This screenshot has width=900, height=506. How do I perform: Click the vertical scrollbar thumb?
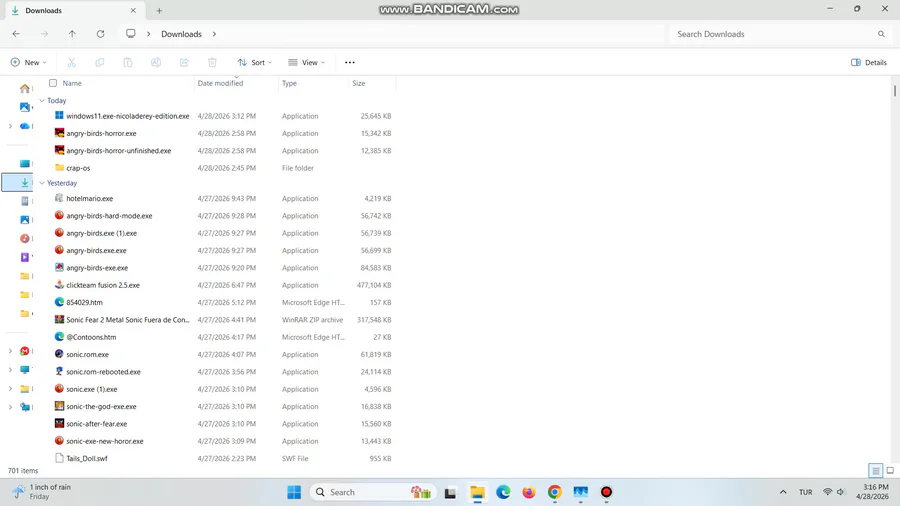coord(894,90)
